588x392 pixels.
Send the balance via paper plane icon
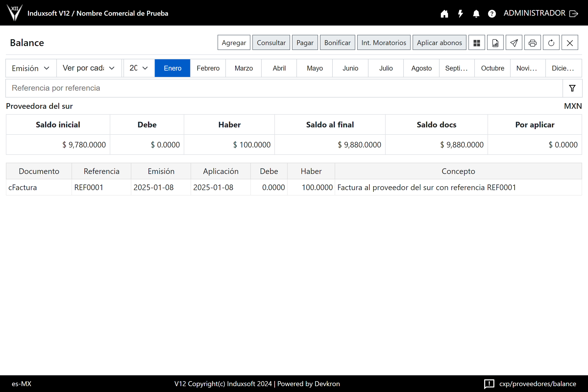pos(514,43)
